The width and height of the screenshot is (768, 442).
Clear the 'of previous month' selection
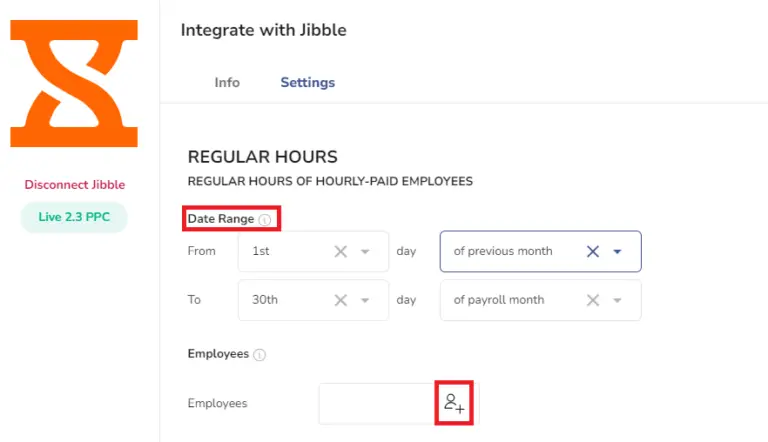(x=593, y=251)
